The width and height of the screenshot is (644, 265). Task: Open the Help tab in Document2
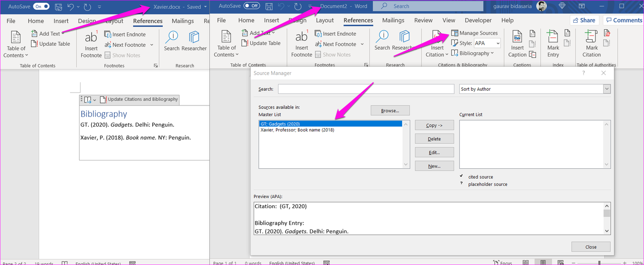click(x=508, y=20)
